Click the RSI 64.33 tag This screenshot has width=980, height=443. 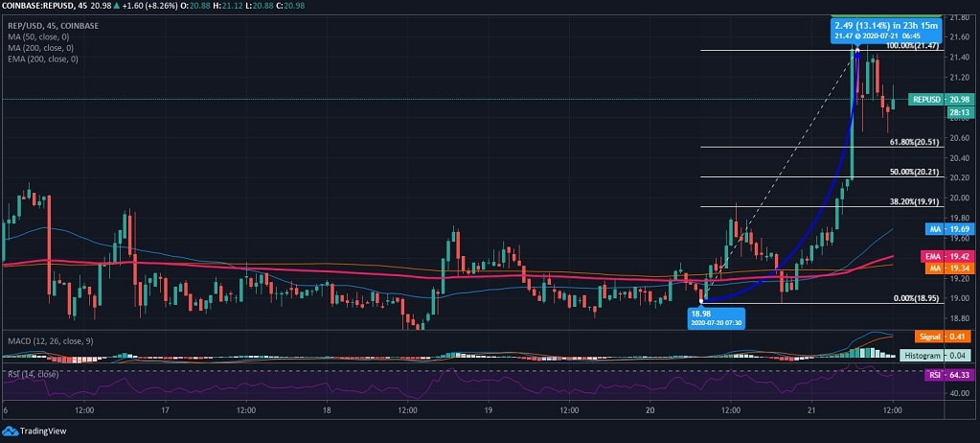tap(948, 376)
